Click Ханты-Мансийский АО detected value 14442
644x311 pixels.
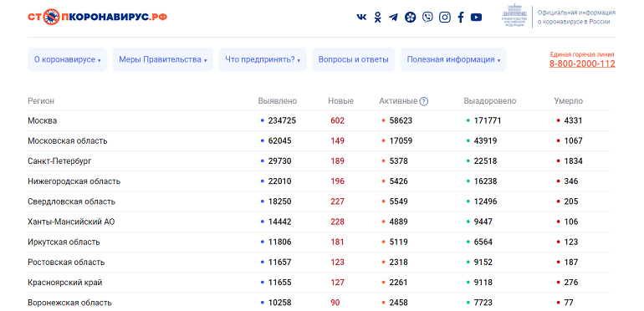(279, 222)
